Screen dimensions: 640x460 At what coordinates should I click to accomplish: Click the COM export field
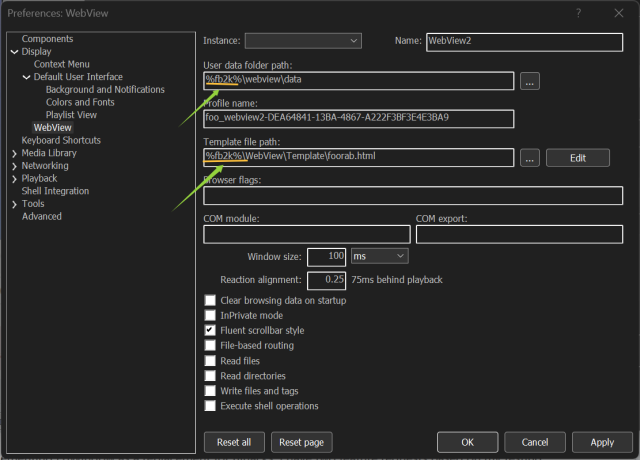pos(519,234)
